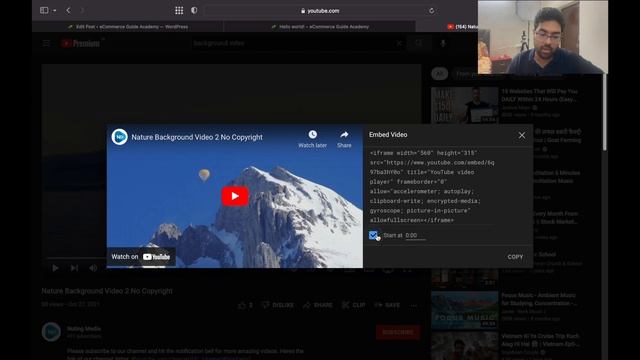Screen dimensions: 640x360
Task: Click the iframe embed code text
Action: pyautogui.click(x=432, y=187)
